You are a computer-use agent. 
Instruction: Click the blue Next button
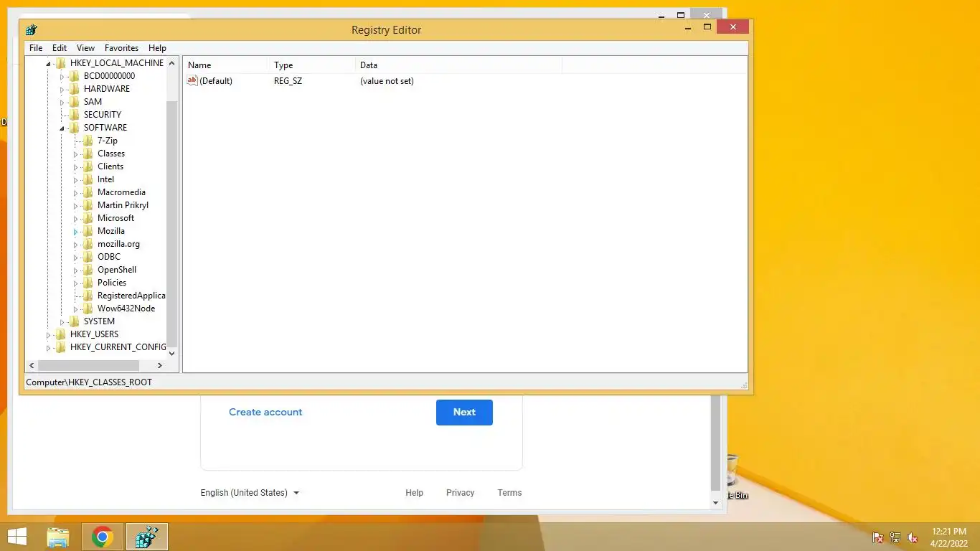(x=464, y=413)
